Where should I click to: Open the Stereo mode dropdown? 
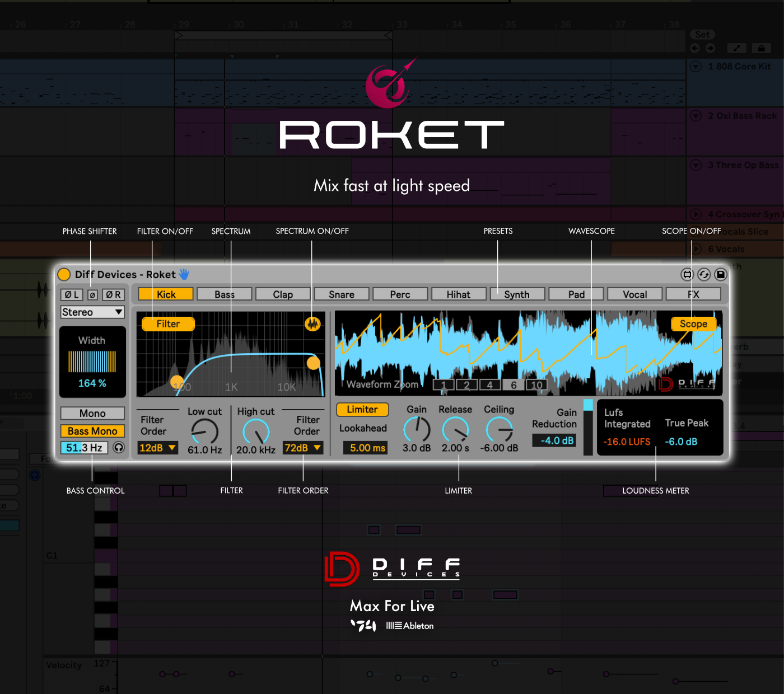coord(92,312)
